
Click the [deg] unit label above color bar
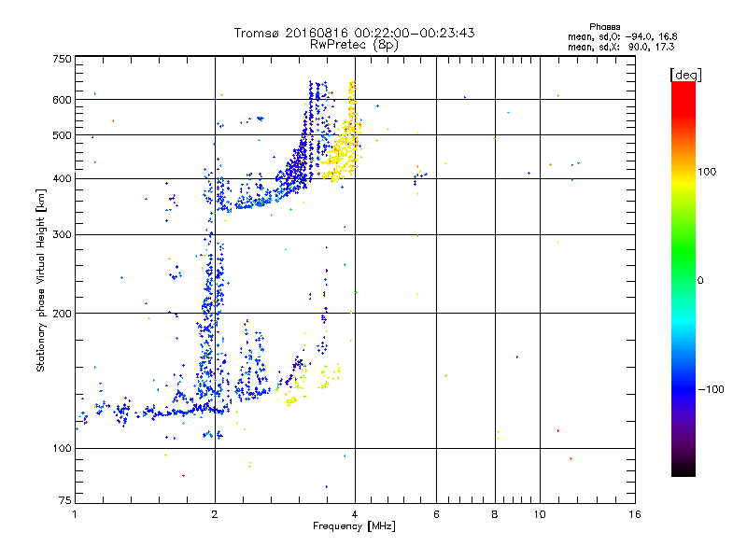(x=685, y=75)
